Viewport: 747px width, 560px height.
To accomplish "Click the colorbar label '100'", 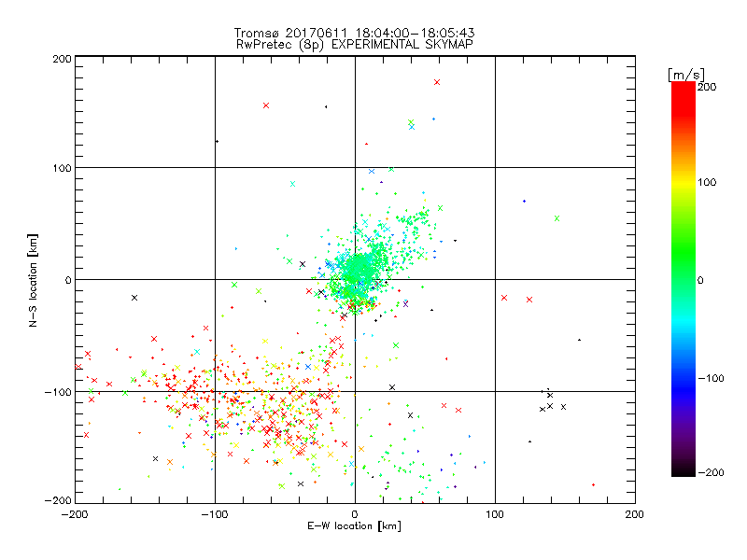I will (707, 182).
